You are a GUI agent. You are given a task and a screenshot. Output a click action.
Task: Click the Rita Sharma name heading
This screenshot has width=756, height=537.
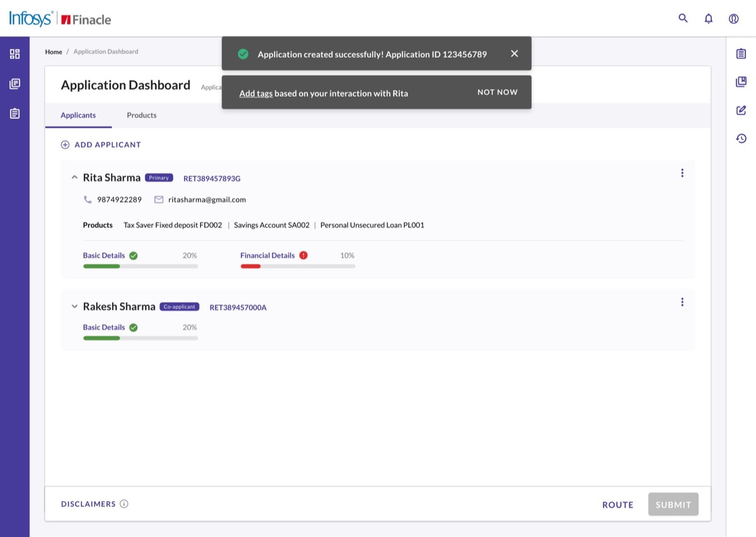[x=112, y=178]
